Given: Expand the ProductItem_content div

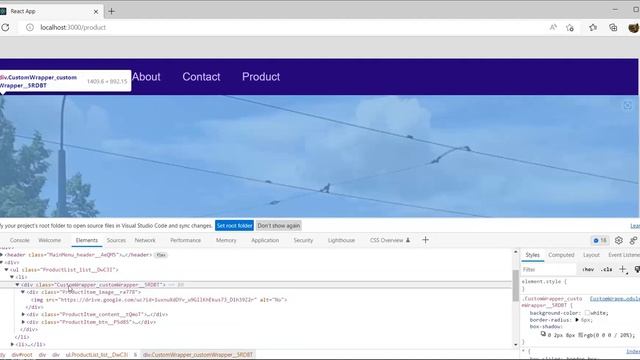Looking at the screenshot, I should coord(23,314).
